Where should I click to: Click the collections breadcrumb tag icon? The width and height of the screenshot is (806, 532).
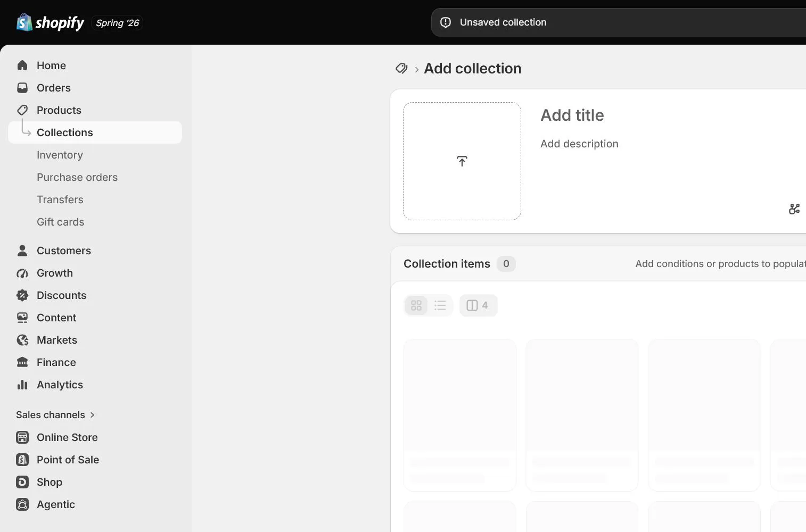pos(401,69)
